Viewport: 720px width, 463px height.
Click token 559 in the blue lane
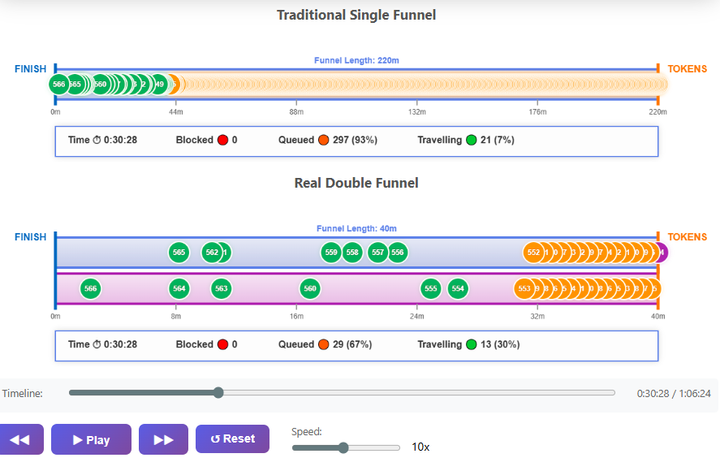pyautogui.click(x=331, y=252)
